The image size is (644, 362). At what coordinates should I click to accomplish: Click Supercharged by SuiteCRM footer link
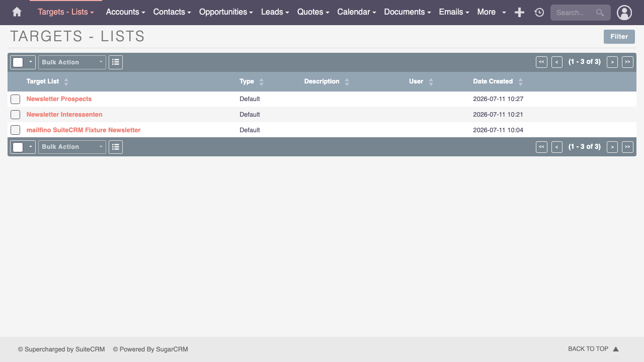click(x=61, y=349)
